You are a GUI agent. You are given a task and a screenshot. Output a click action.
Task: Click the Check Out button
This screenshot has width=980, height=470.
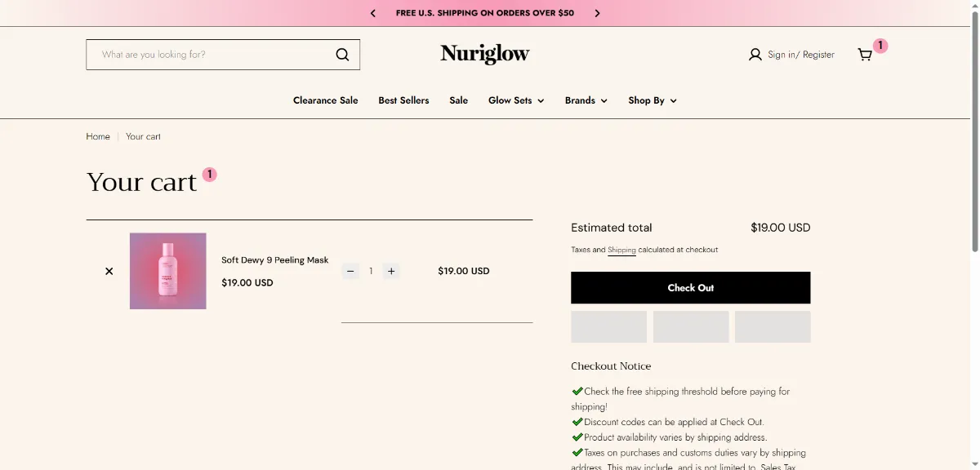click(x=691, y=288)
